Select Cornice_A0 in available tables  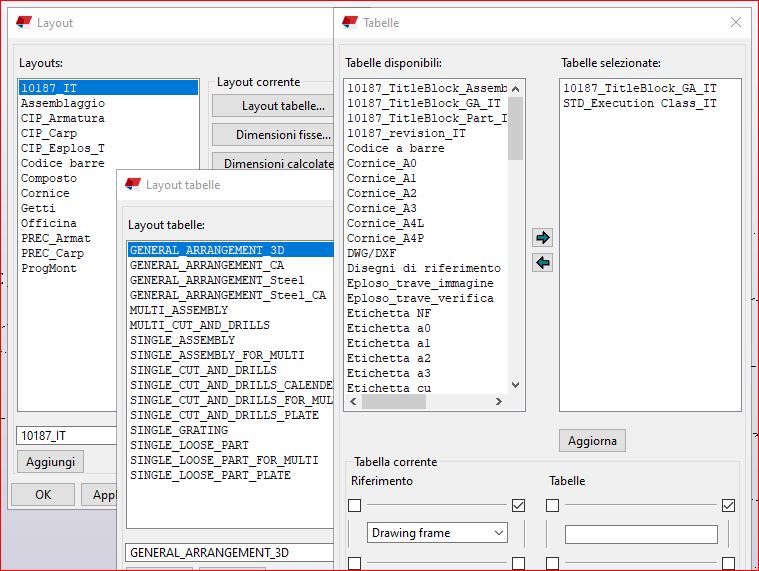[x=381, y=163]
